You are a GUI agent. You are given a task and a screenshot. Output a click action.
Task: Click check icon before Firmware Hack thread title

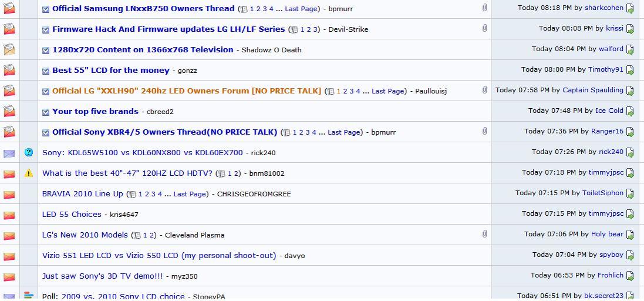pyautogui.click(x=46, y=29)
